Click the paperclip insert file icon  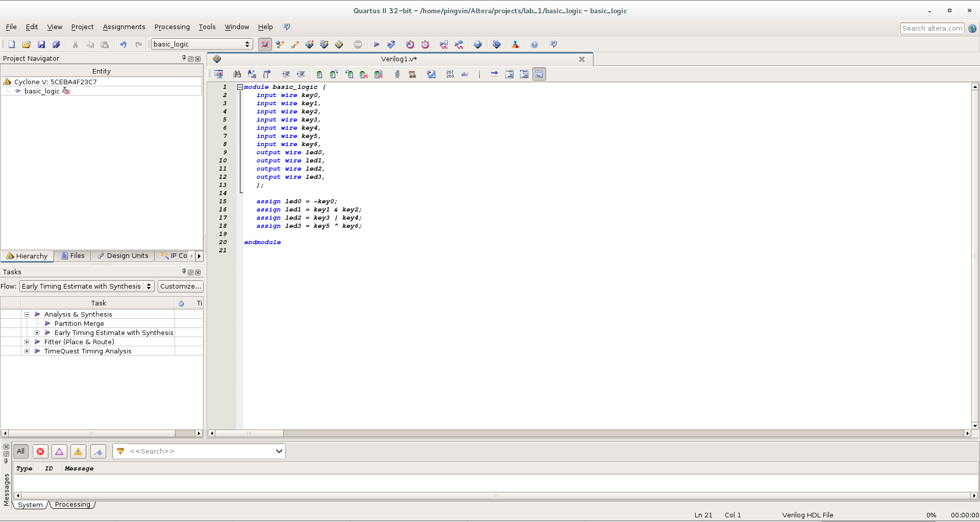(397, 74)
